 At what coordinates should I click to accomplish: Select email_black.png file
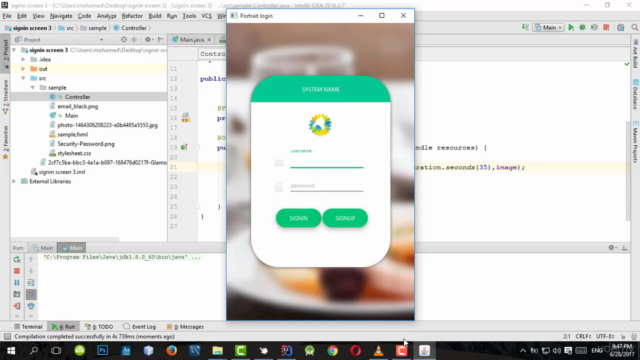(x=78, y=106)
